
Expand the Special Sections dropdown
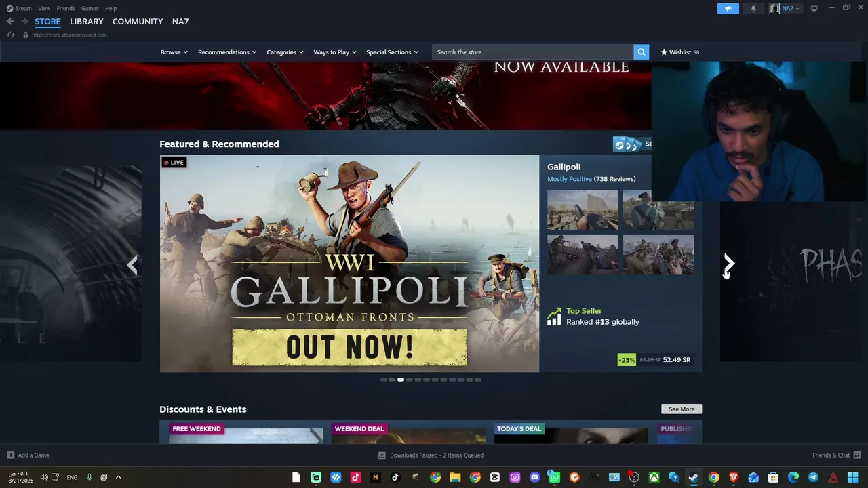click(x=393, y=52)
